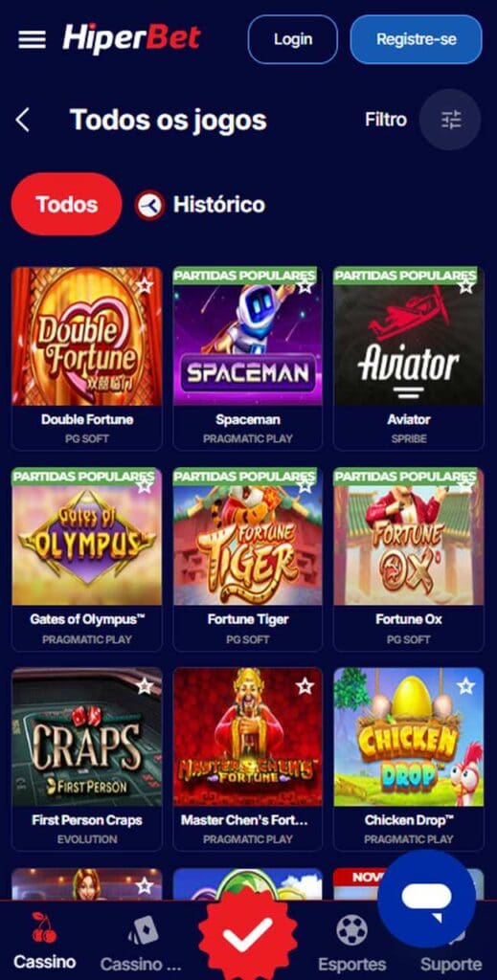Screen dimensions: 497x980
Task: Open the Esportes soccer ball icon
Action: 352,929
